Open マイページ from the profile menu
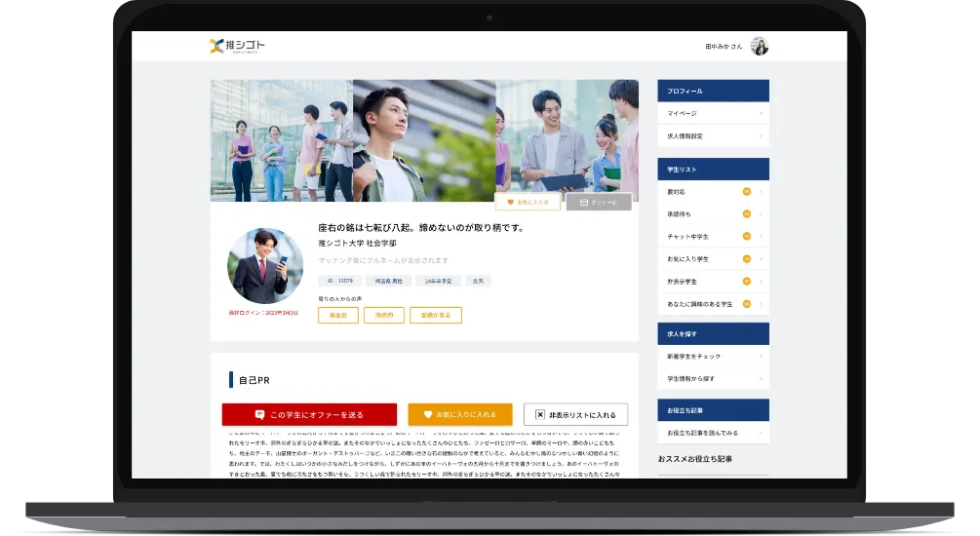The width and height of the screenshot is (980, 536). click(713, 113)
